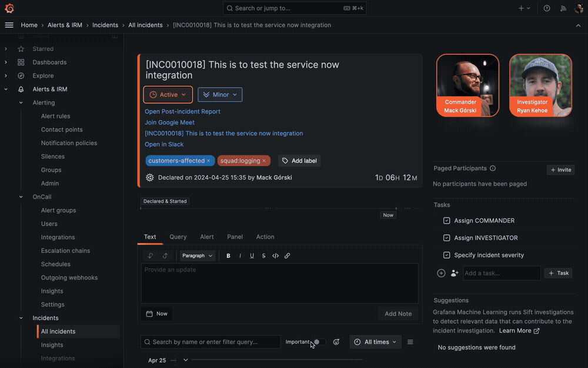Viewport: 588px width, 368px height.
Task: Click the Now marker on timeline
Action: tap(388, 215)
